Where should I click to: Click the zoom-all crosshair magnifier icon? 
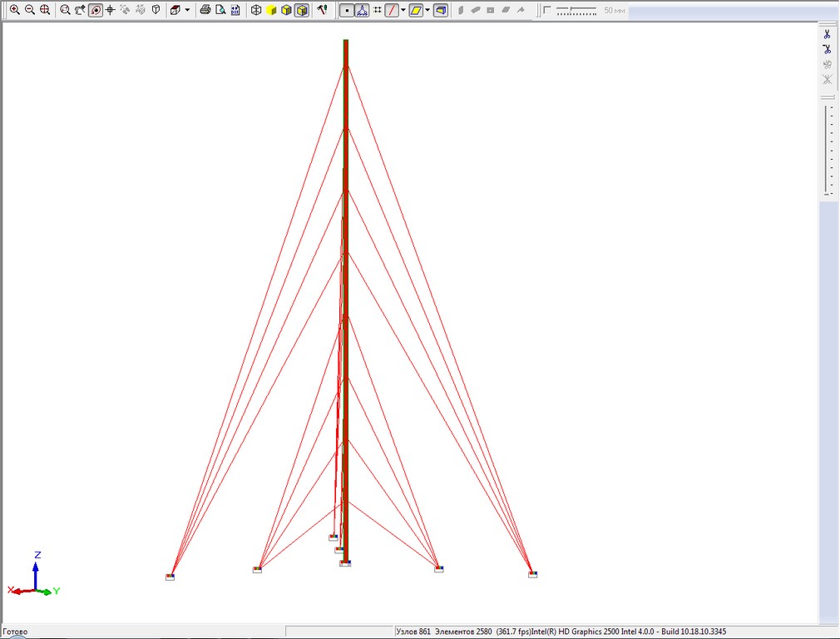pos(44,10)
